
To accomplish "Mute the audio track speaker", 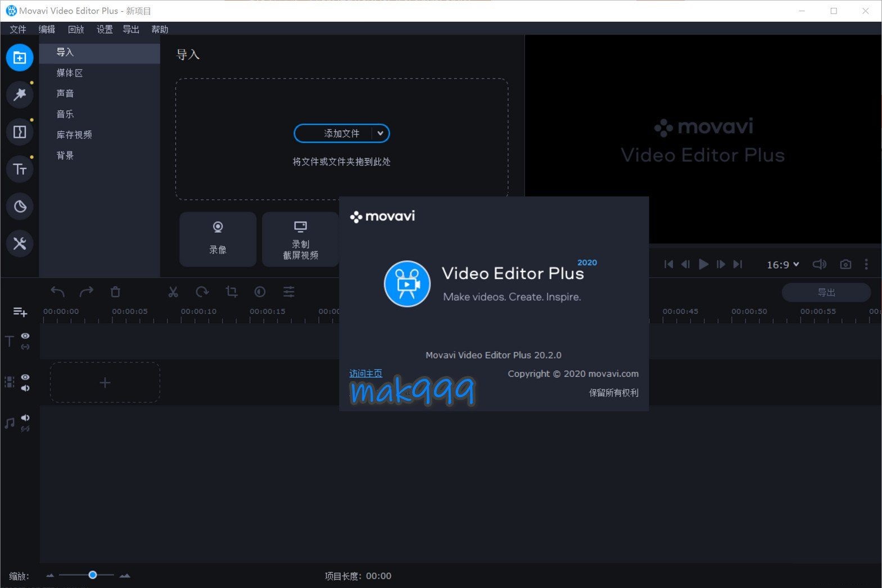I will (x=25, y=418).
